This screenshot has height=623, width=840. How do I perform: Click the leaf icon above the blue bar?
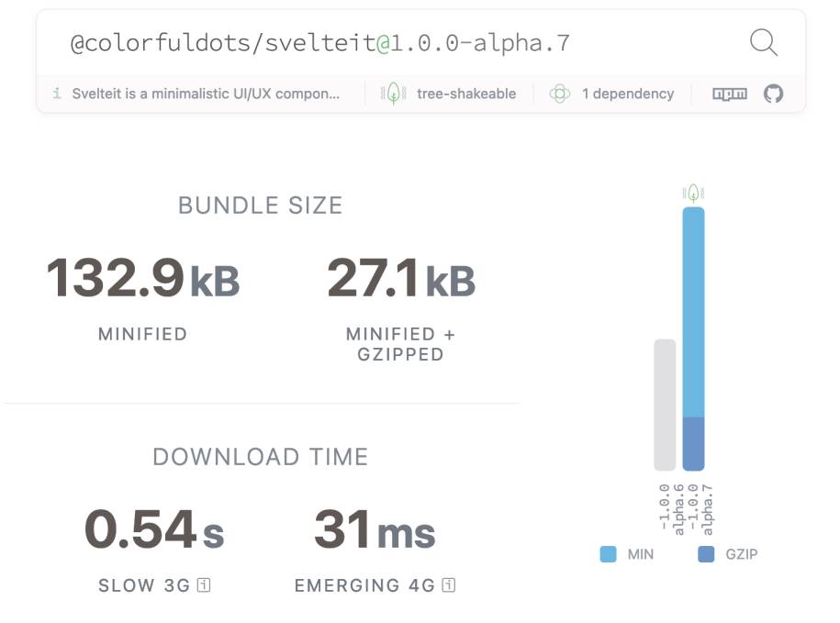(693, 193)
